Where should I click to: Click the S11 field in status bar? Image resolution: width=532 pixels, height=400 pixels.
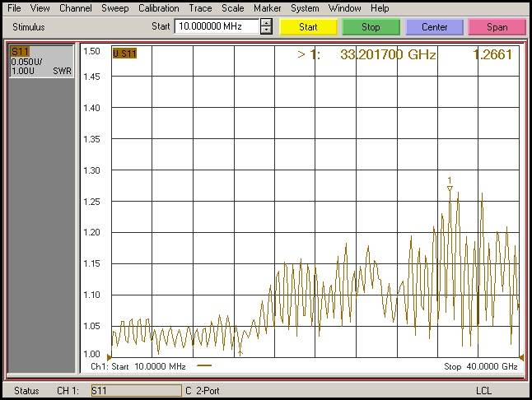point(135,390)
